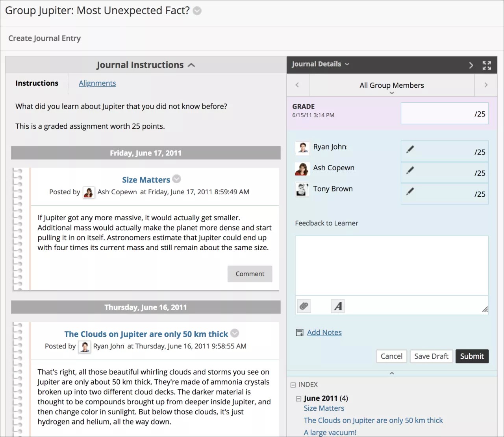Collapse the Journal Instructions section
504x437 pixels.
click(x=191, y=65)
